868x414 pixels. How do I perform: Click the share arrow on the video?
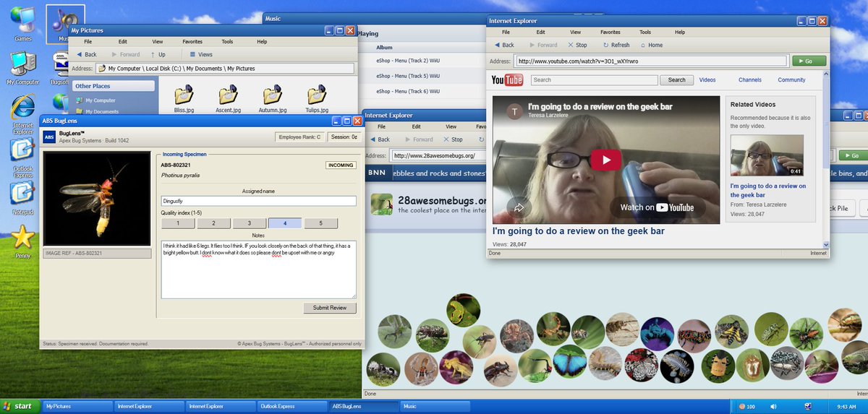pyautogui.click(x=519, y=208)
